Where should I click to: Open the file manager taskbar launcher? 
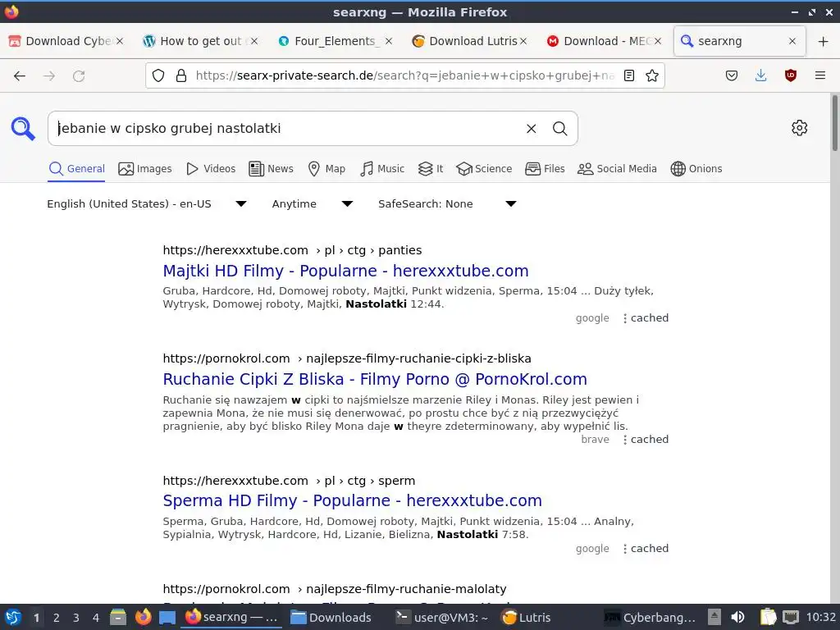point(118,617)
